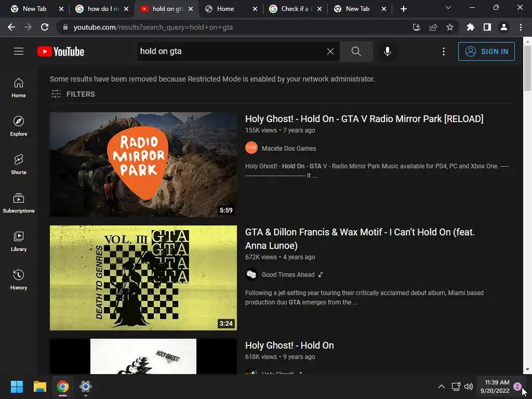Open the Holy Ghost! Hold On thumbnail
This screenshot has height=399, width=532.
(x=143, y=356)
